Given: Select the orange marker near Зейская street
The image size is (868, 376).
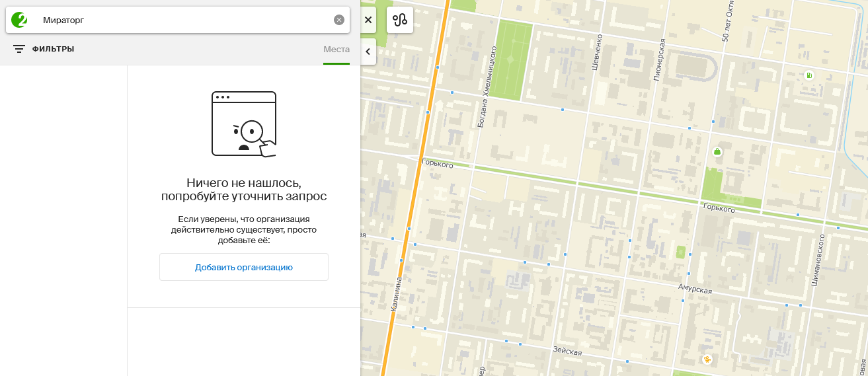Looking at the screenshot, I should pos(707,359).
